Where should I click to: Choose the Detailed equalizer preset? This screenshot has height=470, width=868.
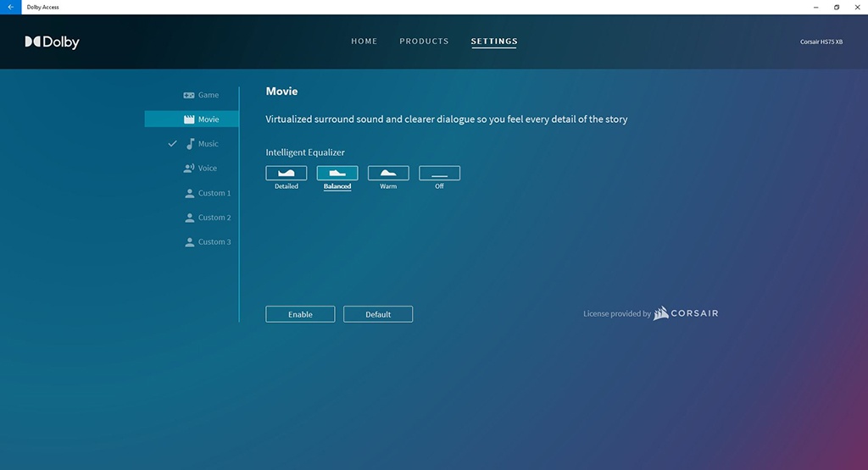click(x=287, y=173)
